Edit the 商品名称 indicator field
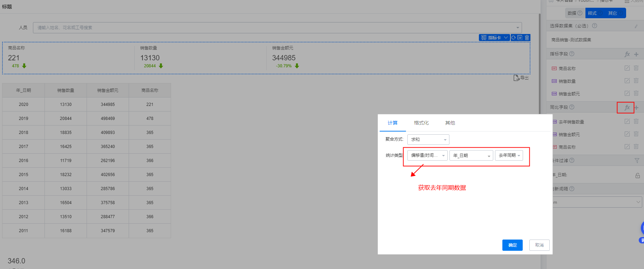Viewport: 644px width, 269px height. tap(627, 68)
